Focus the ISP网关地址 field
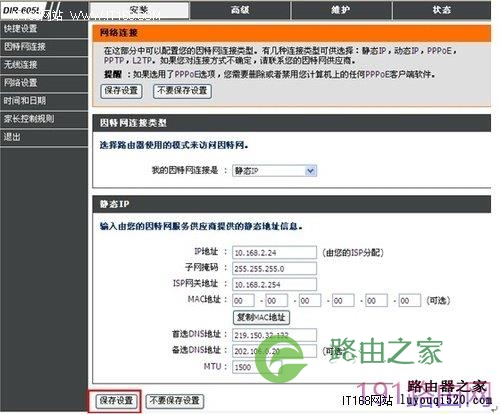 pyautogui.click(x=274, y=285)
